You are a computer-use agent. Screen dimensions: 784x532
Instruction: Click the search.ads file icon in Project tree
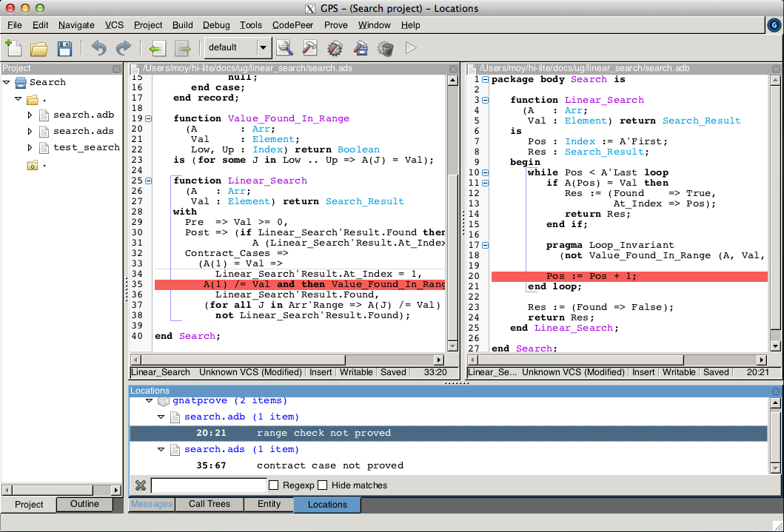coord(44,132)
